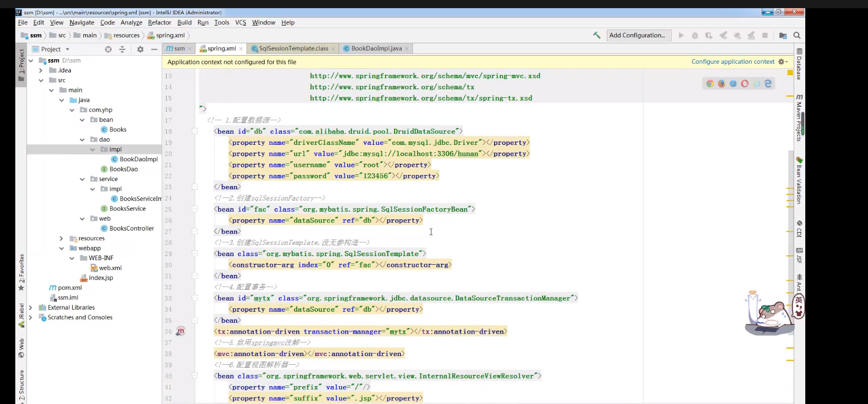
Task: Expand the .idea folder
Action: click(x=41, y=70)
